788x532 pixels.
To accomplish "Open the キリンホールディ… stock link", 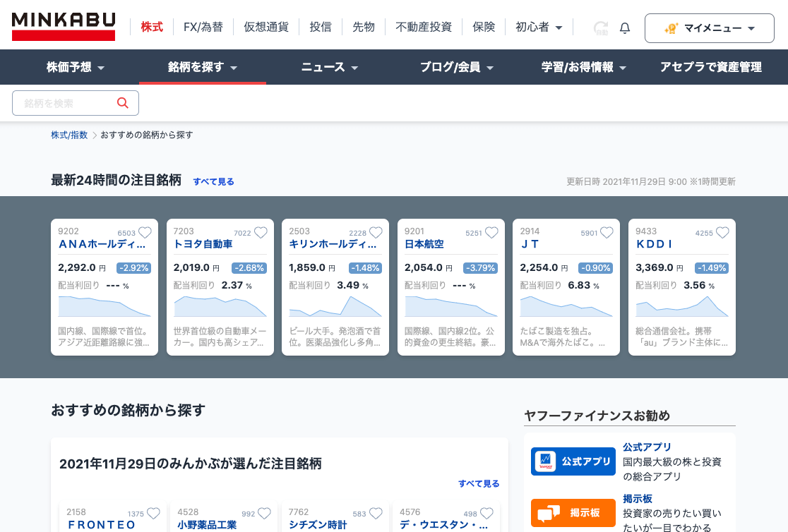I will click(333, 244).
